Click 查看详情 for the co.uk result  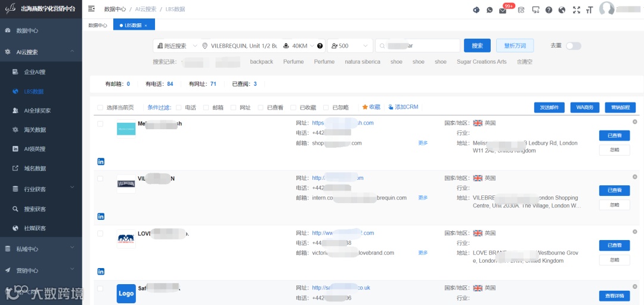614,296
